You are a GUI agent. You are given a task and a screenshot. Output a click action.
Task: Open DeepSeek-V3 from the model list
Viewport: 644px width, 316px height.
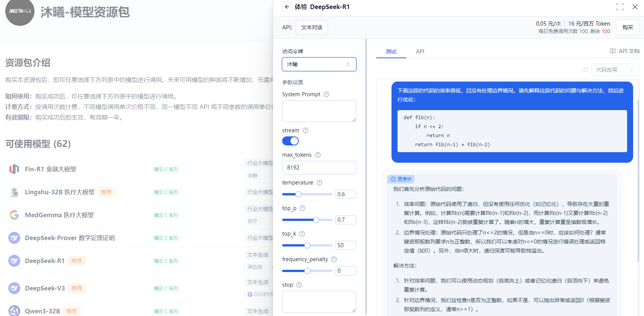click(x=45, y=288)
